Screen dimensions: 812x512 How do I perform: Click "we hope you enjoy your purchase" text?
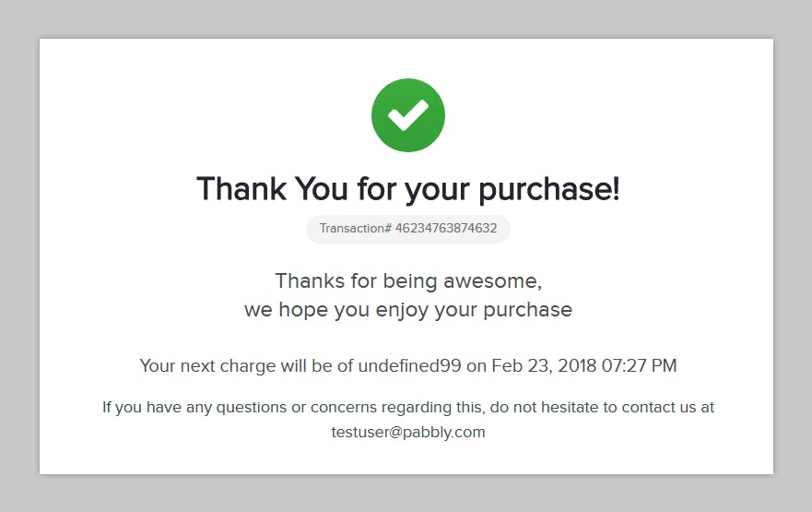(x=407, y=310)
